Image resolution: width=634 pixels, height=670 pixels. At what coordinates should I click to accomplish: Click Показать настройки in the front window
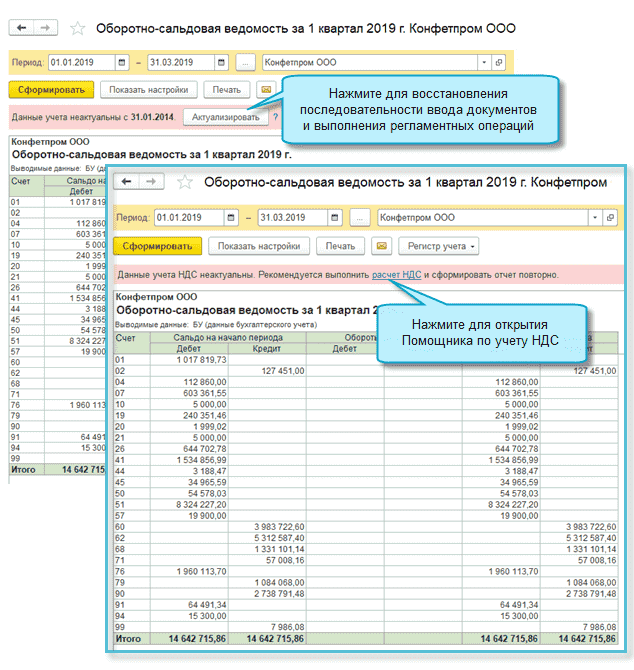coord(259,246)
